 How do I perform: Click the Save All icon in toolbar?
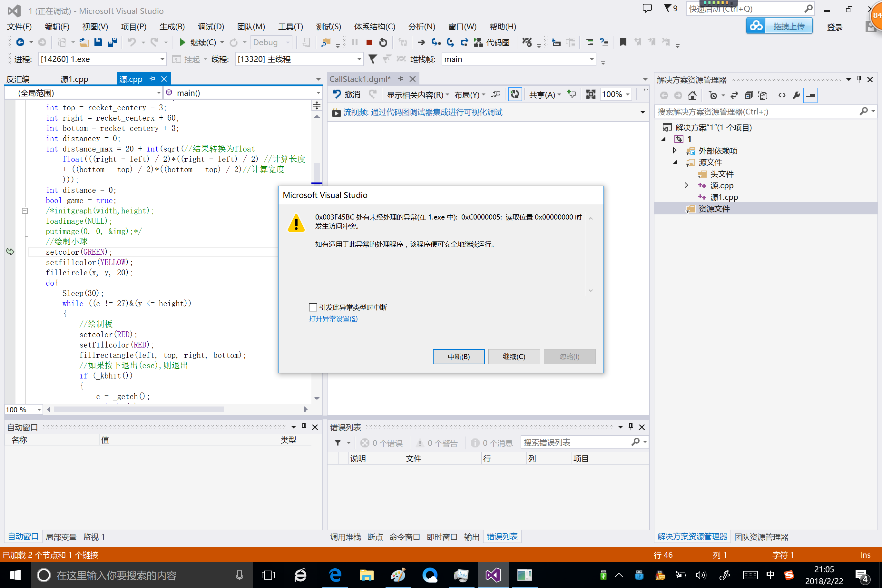112,42
